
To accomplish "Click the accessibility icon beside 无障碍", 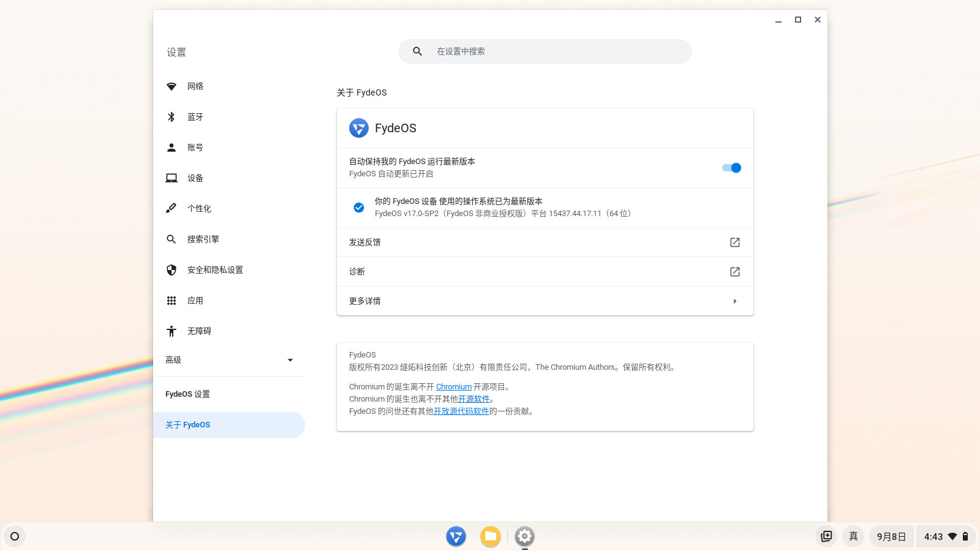I will click(x=171, y=331).
